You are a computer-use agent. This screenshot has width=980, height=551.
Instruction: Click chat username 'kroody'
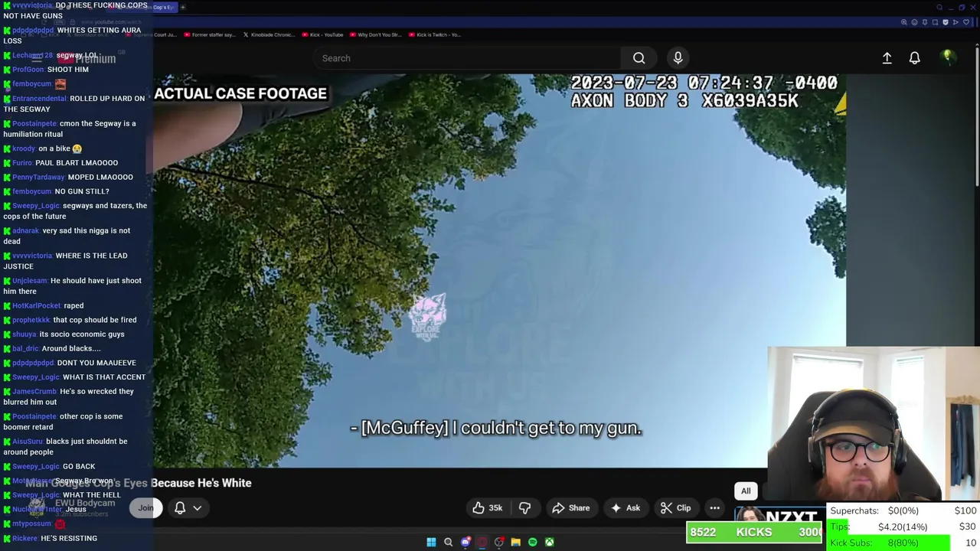tap(24, 148)
